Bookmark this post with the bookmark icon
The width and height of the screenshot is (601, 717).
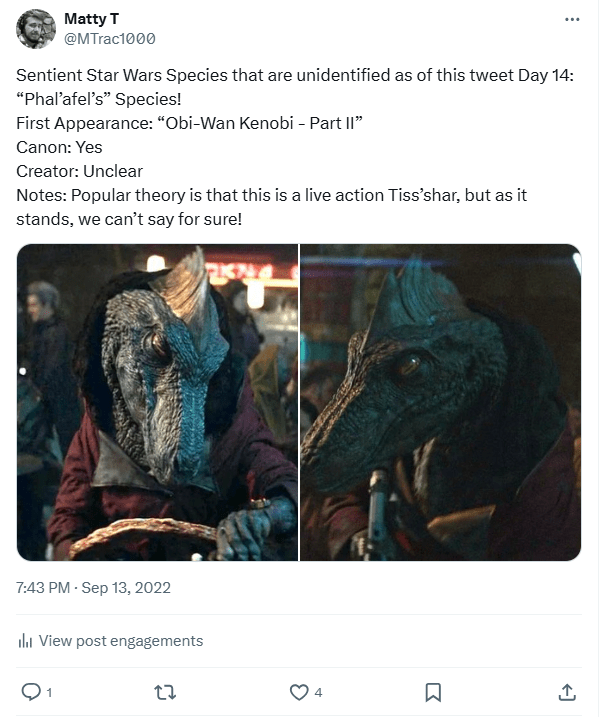click(433, 691)
